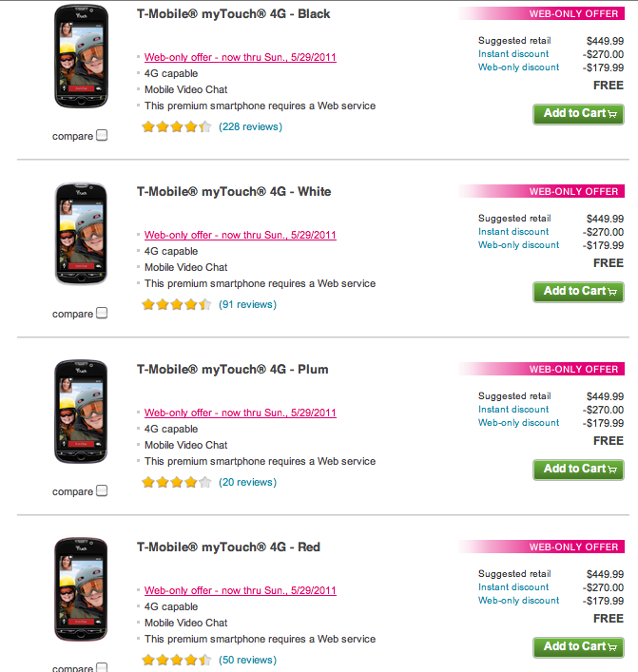The image size is (638, 672).
Task: Check compare box for myTouch 4G White
Action: tap(102, 314)
